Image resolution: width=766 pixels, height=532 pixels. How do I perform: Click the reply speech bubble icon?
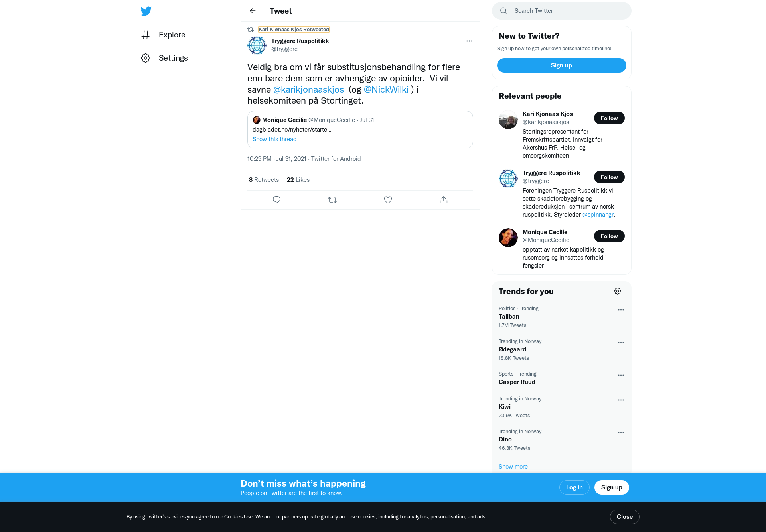(x=276, y=200)
